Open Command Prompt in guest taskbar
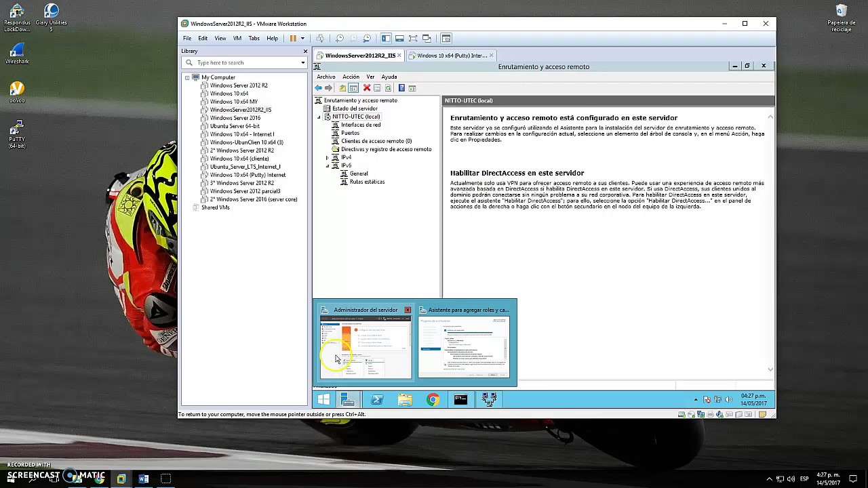The image size is (868, 488). click(460, 400)
